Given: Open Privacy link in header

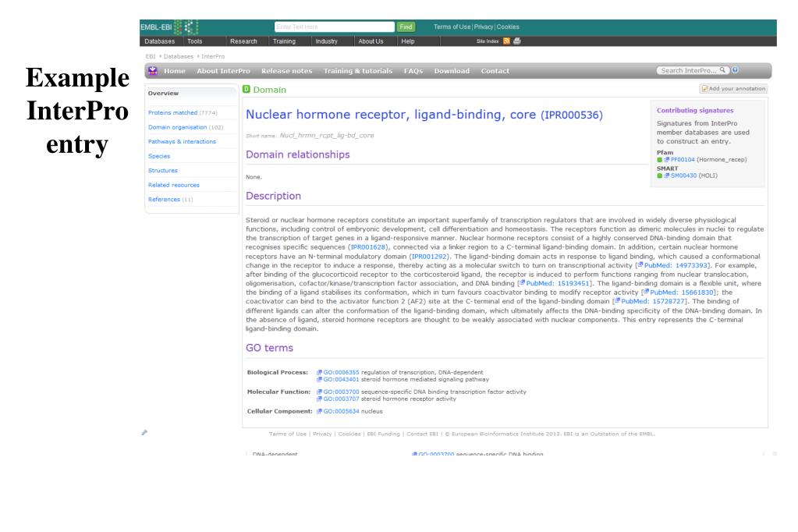Looking at the screenshot, I should (484, 27).
